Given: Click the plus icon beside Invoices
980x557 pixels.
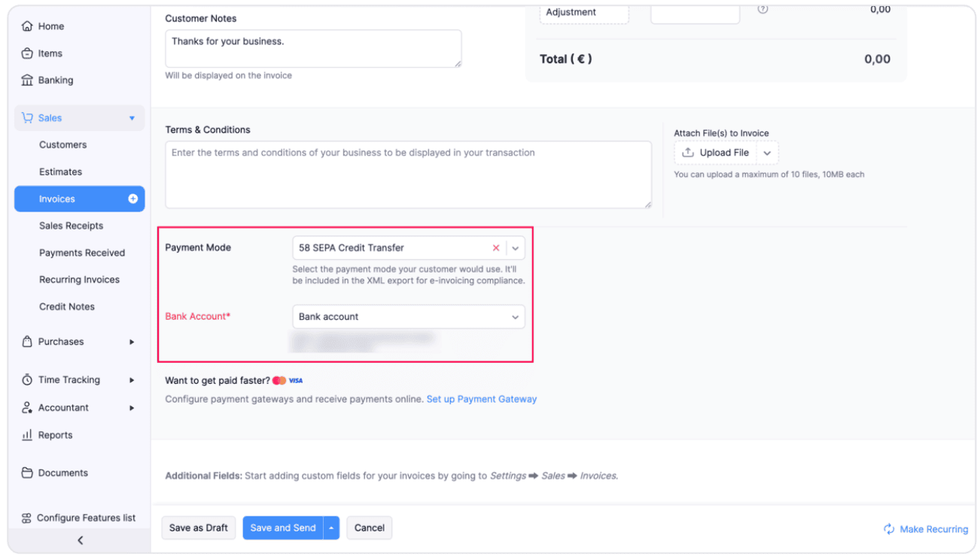Looking at the screenshot, I should (133, 199).
